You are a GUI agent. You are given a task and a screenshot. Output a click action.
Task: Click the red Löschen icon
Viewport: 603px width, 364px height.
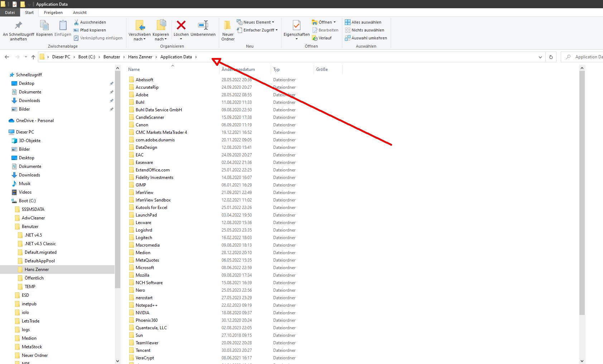181,25
